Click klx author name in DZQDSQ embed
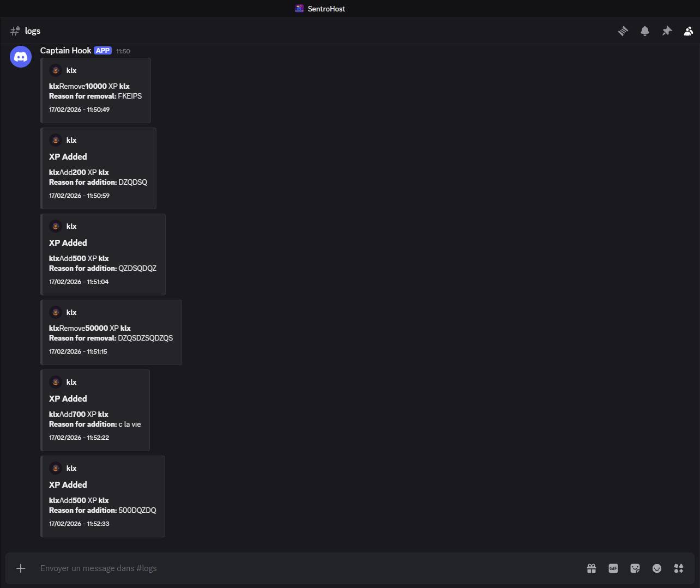The image size is (700, 588). point(71,140)
